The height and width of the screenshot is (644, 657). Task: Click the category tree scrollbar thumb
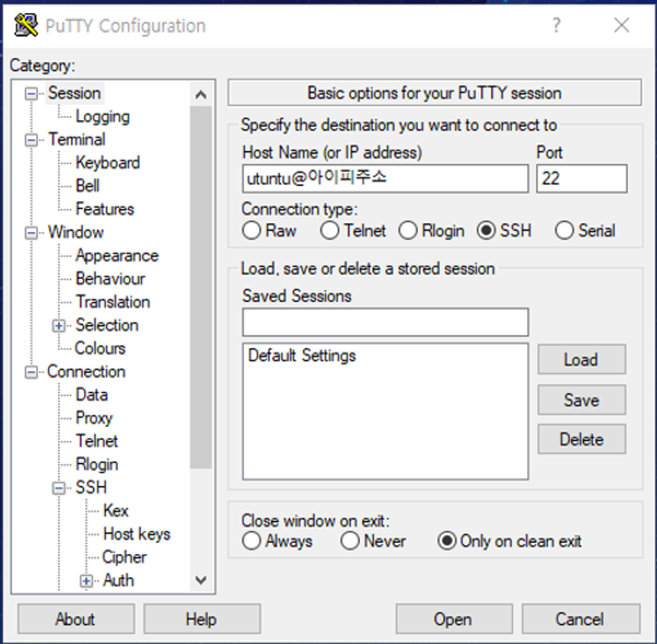coord(201,287)
